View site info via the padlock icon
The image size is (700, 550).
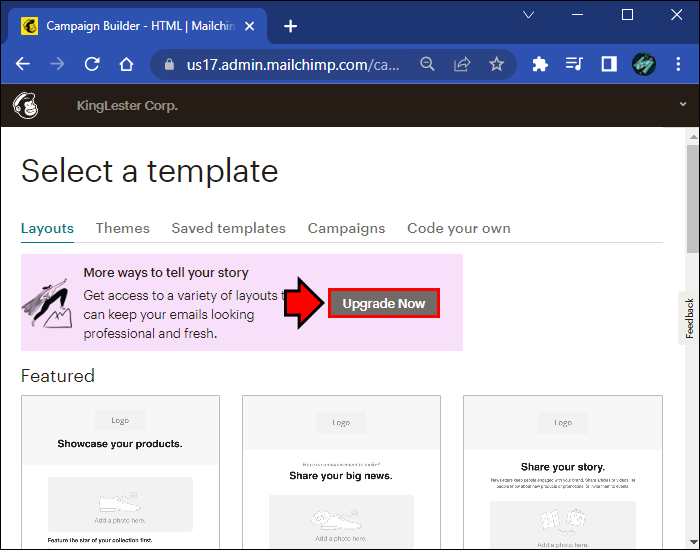(x=169, y=65)
